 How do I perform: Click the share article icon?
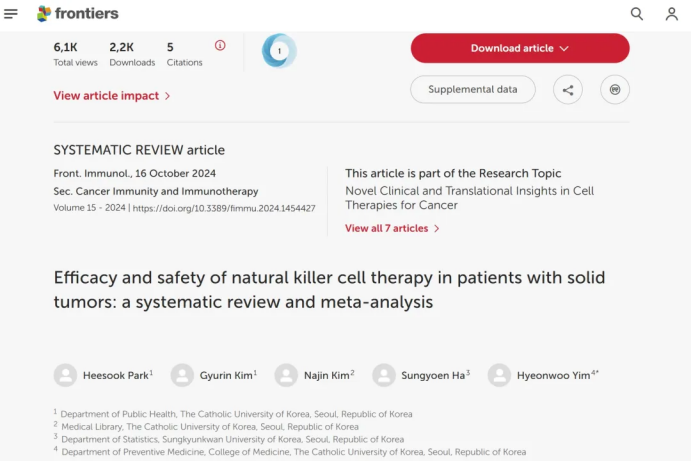coord(567,90)
